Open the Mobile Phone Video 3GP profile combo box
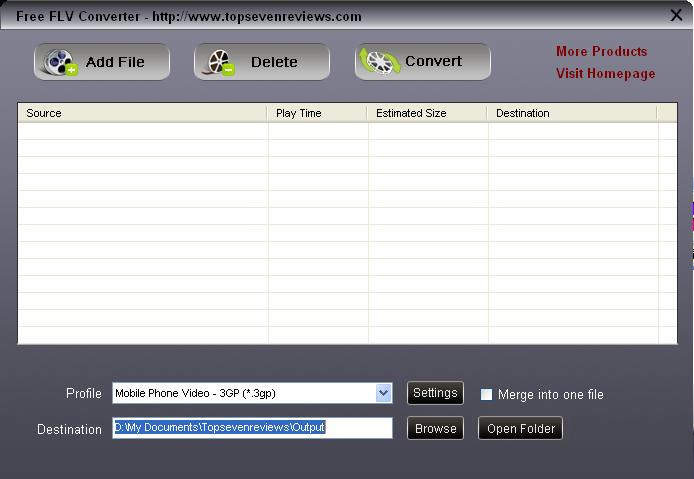 [x=252, y=393]
